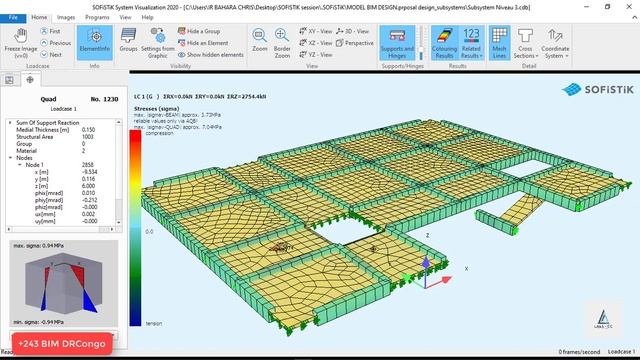Screen dimensions: 640x360
Task: Click the Stresses (sigma) legend title
Action: (x=156, y=109)
